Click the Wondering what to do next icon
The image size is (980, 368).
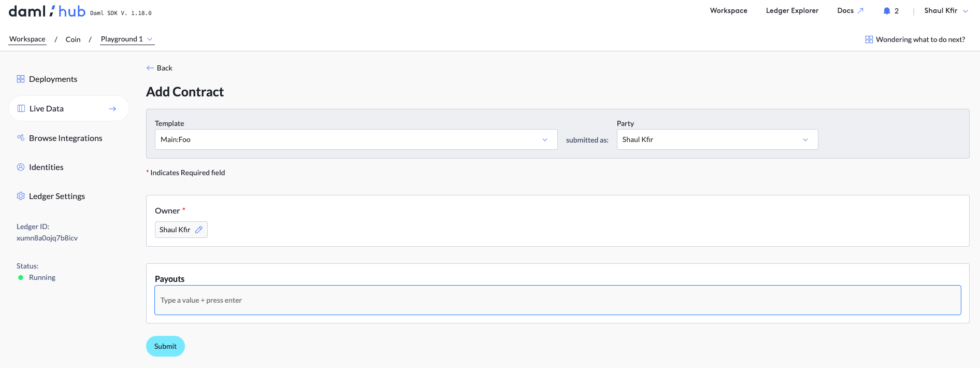pyautogui.click(x=869, y=39)
